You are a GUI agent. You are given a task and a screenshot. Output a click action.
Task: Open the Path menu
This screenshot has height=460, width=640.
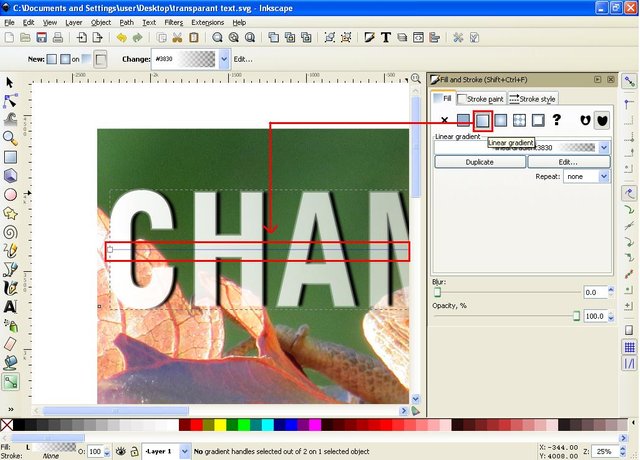coord(127,22)
